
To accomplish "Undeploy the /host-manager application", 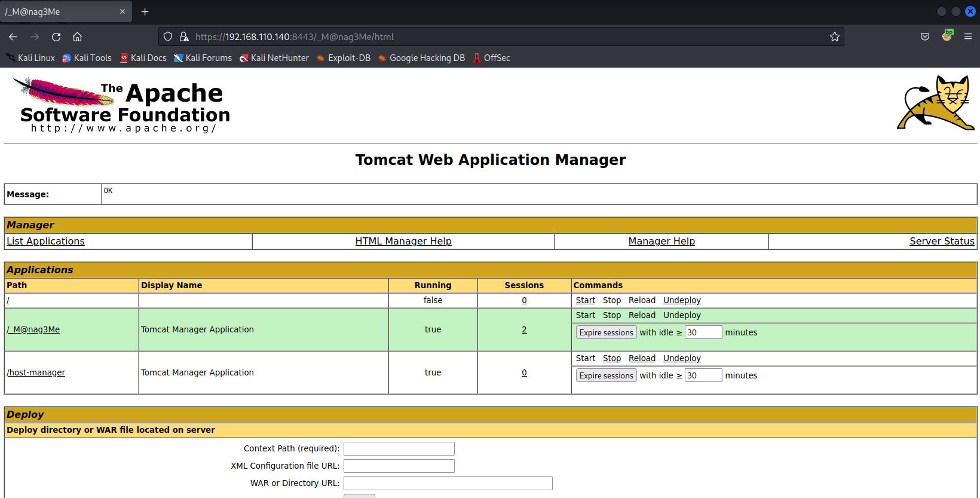I will pos(682,358).
